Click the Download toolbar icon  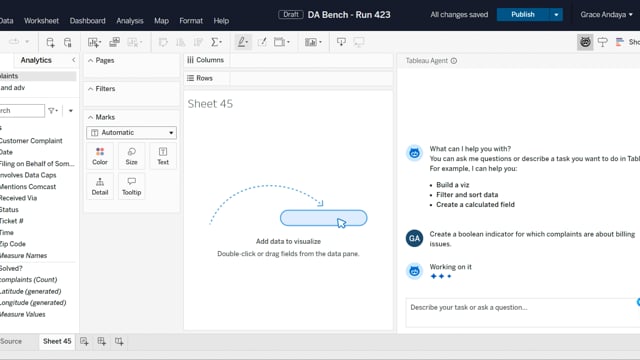pyautogui.click(x=341, y=42)
